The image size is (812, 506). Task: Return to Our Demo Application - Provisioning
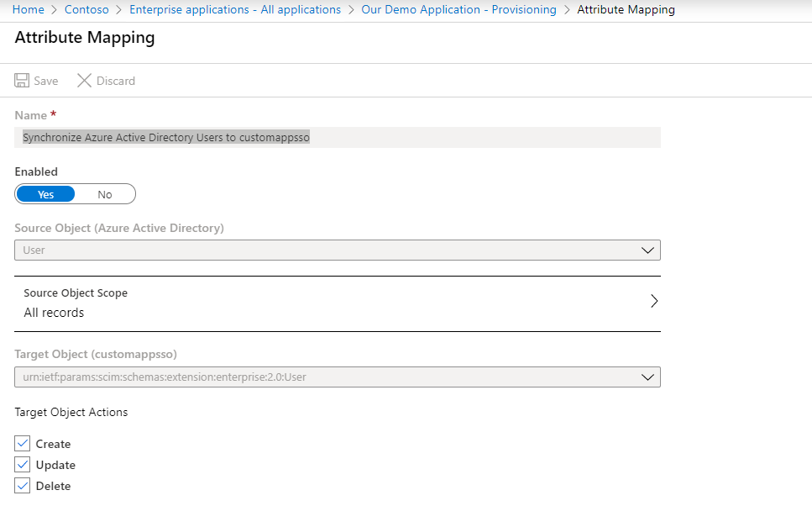pyautogui.click(x=458, y=10)
